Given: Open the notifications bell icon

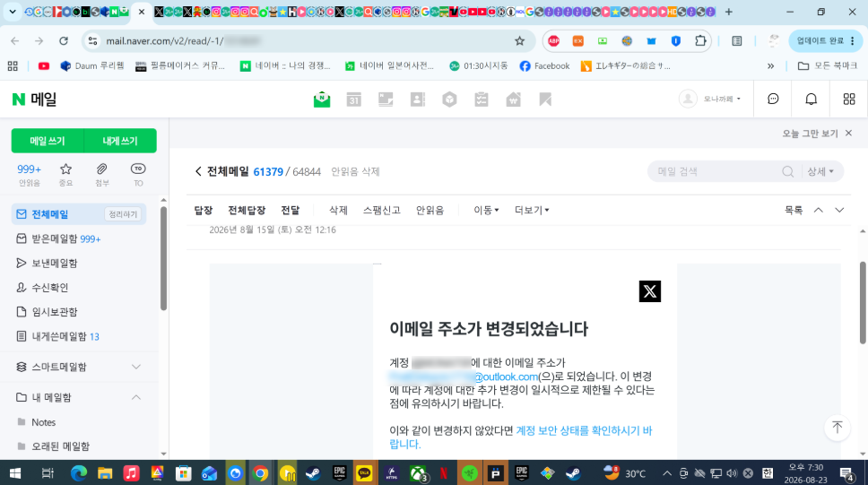Looking at the screenshot, I should pyautogui.click(x=811, y=100).
